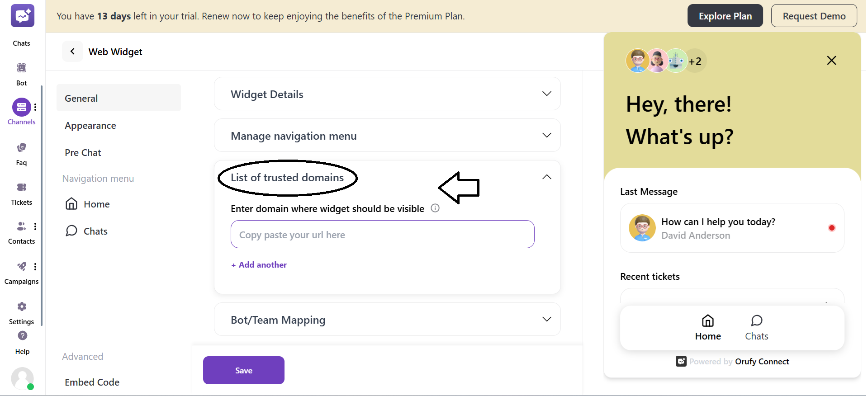Select the Pre Chat menu item
Screen dimensions: 868x396
click(83, 153)
